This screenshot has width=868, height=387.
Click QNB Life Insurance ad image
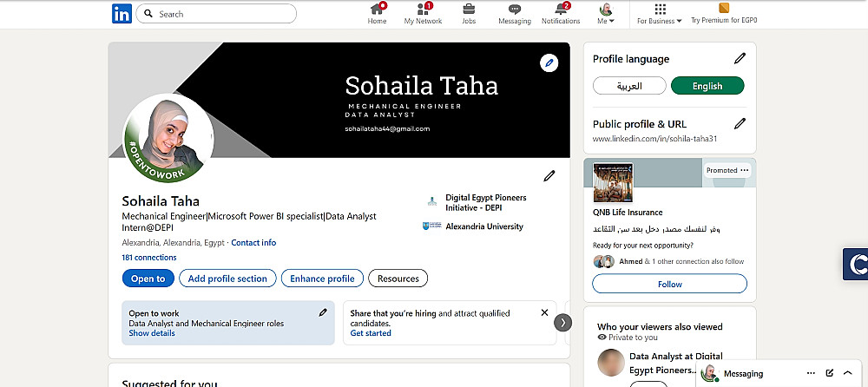pyautogui.click(x=613, y=183)
